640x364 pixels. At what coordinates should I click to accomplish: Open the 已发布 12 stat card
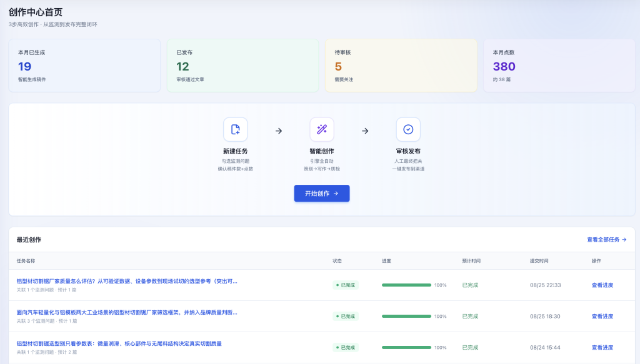point(243,66)
